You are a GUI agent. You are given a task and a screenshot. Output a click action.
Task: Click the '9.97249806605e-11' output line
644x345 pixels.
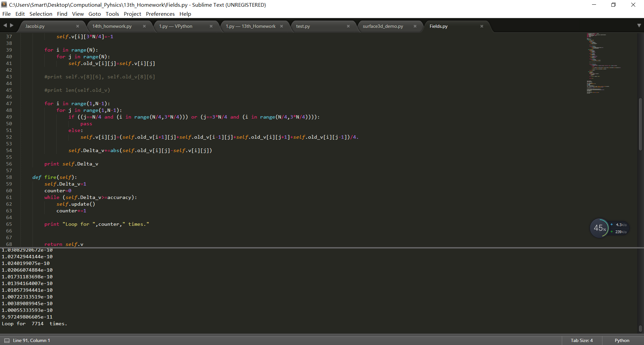pos(27,317)
